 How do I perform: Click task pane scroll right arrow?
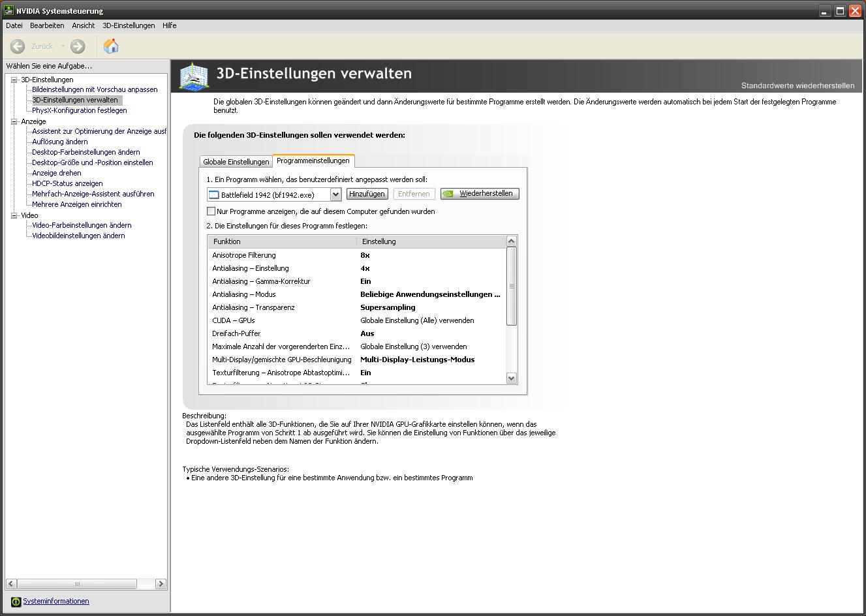pyautogui.click(x=161, y=584)
